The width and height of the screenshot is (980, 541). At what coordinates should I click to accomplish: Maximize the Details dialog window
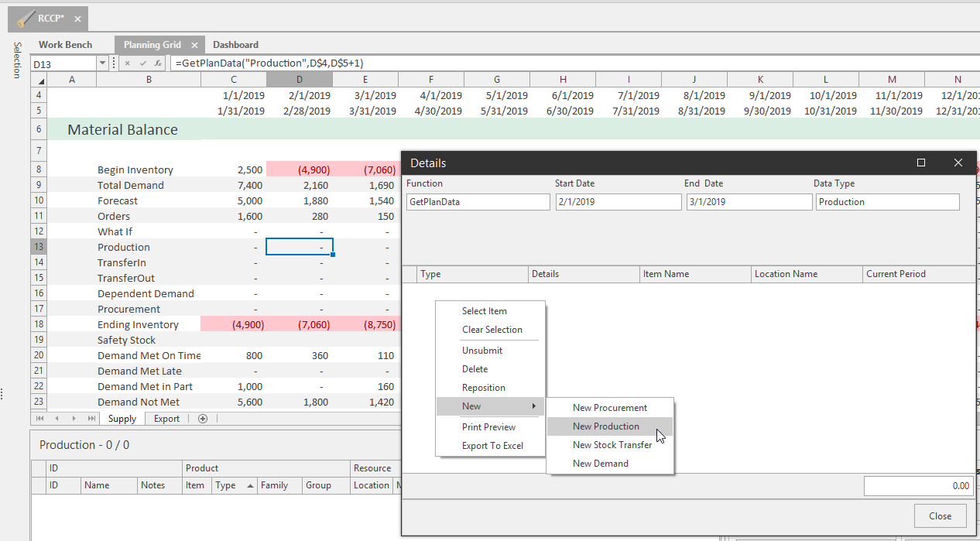pyautogui.click(x=921, y=163)
